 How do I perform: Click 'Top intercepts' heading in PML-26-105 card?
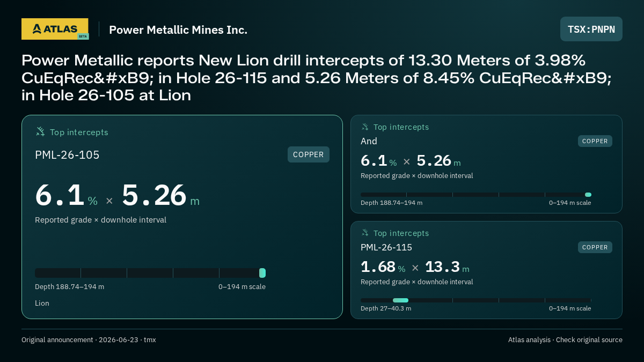click(x=79, y=132)
